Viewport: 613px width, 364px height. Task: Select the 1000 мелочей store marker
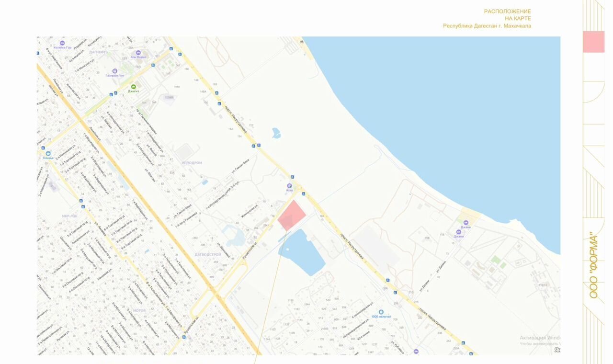[x=381, y=312]
